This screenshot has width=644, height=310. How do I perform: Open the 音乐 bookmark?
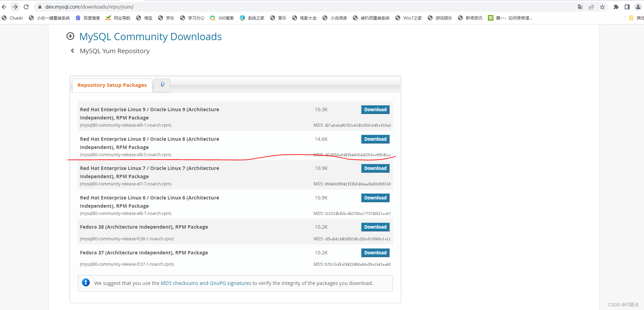pos(279,18)
